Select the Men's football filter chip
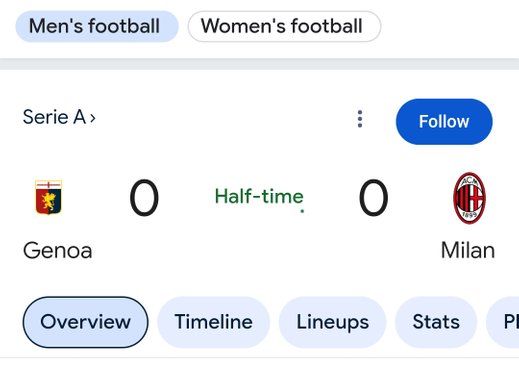This screenshot has height=380, width=519. pos(97,26)
